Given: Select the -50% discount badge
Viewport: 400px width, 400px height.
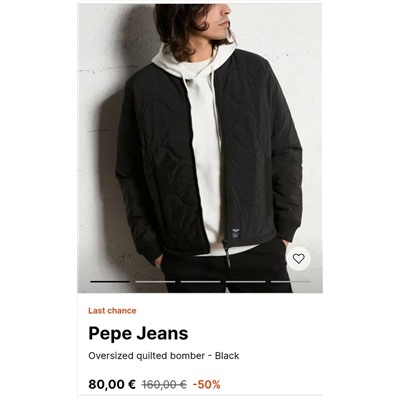Looking at the screenshot, I should (x=207, y=384).
